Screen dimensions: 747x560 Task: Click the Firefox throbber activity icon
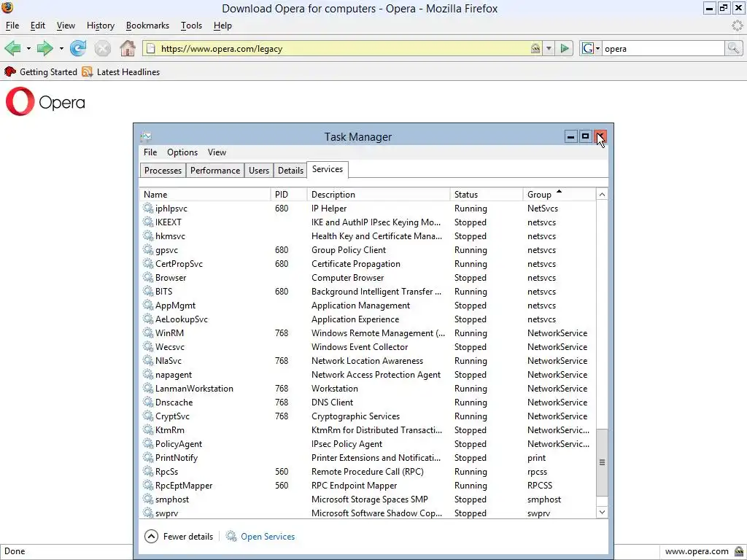(737, 26)
